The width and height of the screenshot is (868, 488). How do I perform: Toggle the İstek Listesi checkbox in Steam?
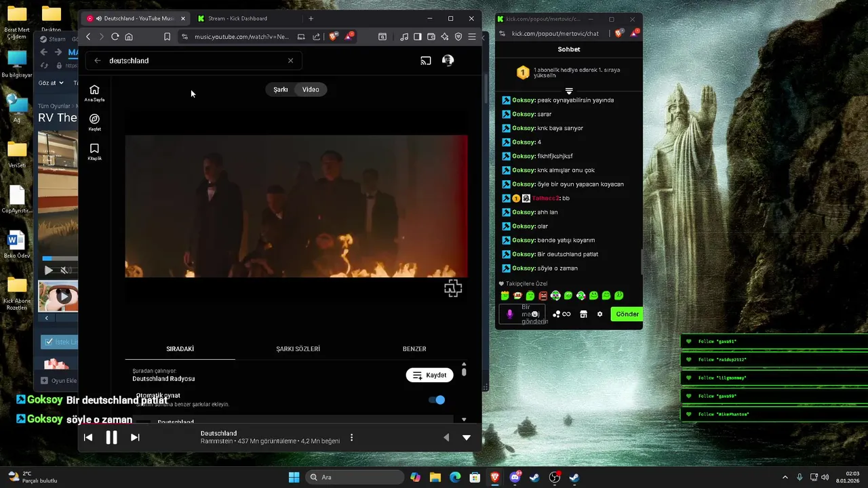tap(49, 342)
